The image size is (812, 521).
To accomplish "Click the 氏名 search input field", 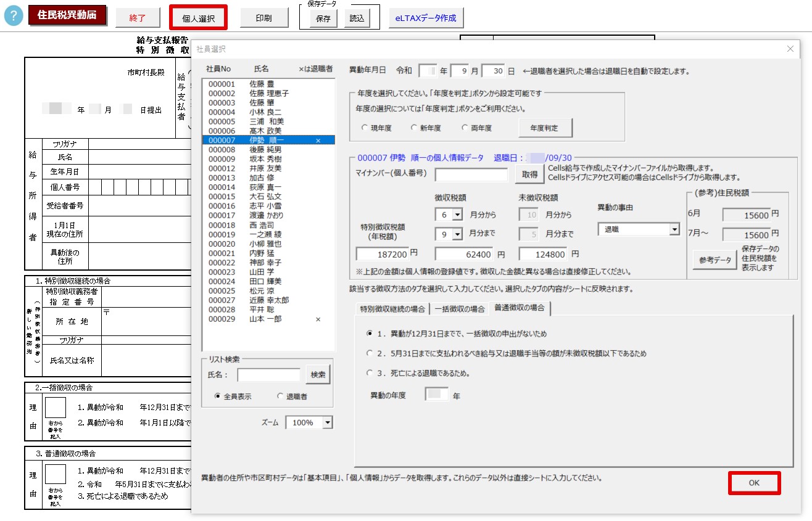I will (268, 375).
